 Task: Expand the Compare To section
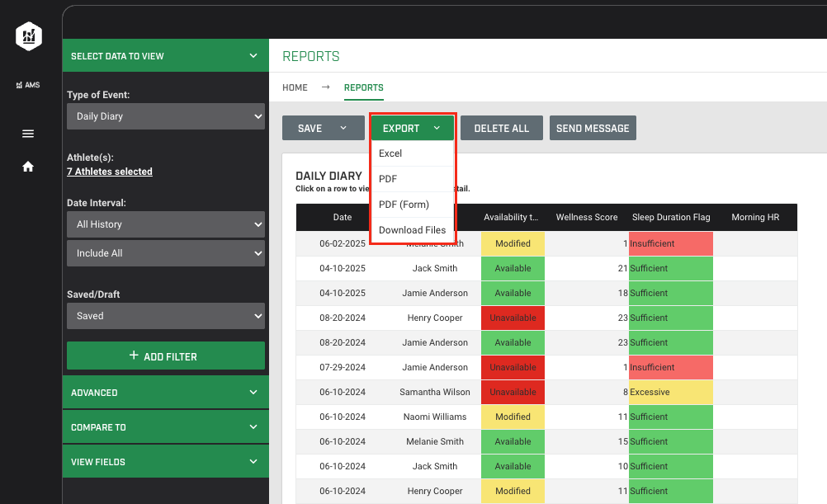[x=165, y=427]
